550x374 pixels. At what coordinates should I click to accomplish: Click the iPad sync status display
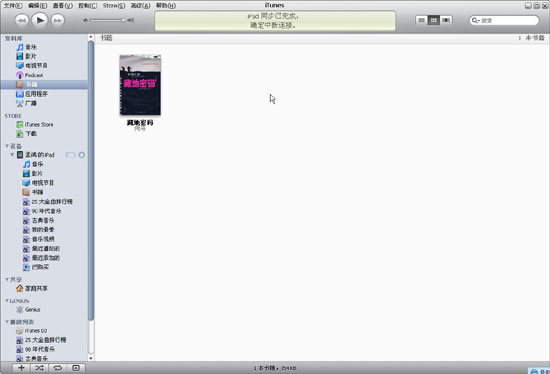tap(275, 21)
